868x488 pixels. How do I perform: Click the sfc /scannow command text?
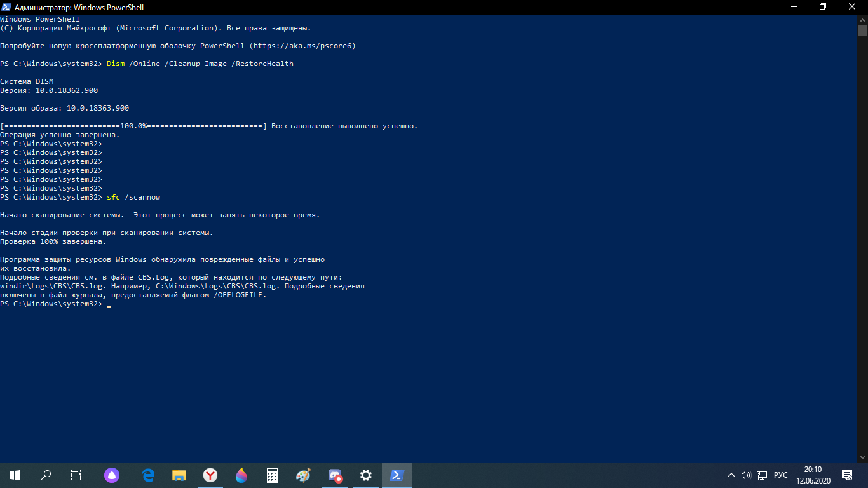[x=133, y=198]
